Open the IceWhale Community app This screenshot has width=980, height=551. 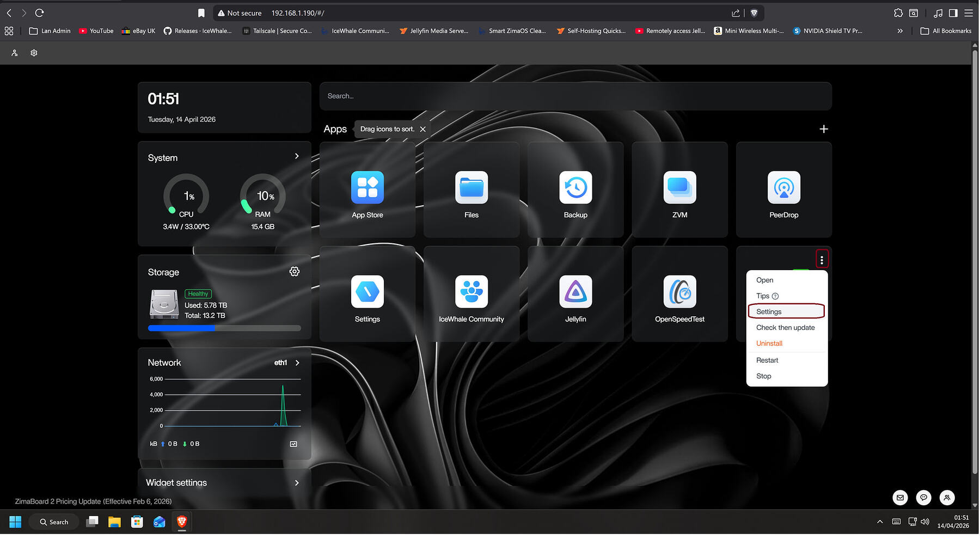point(471,292)
